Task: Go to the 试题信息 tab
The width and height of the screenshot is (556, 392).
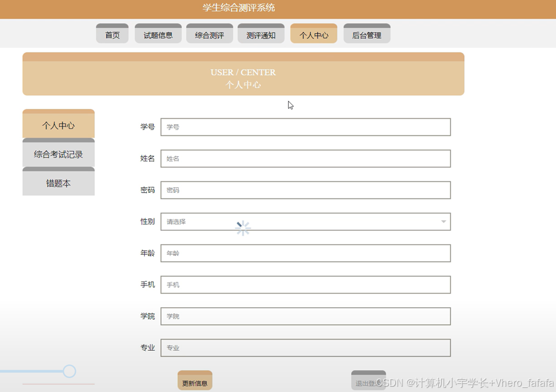Action: (x=158, y=34)
